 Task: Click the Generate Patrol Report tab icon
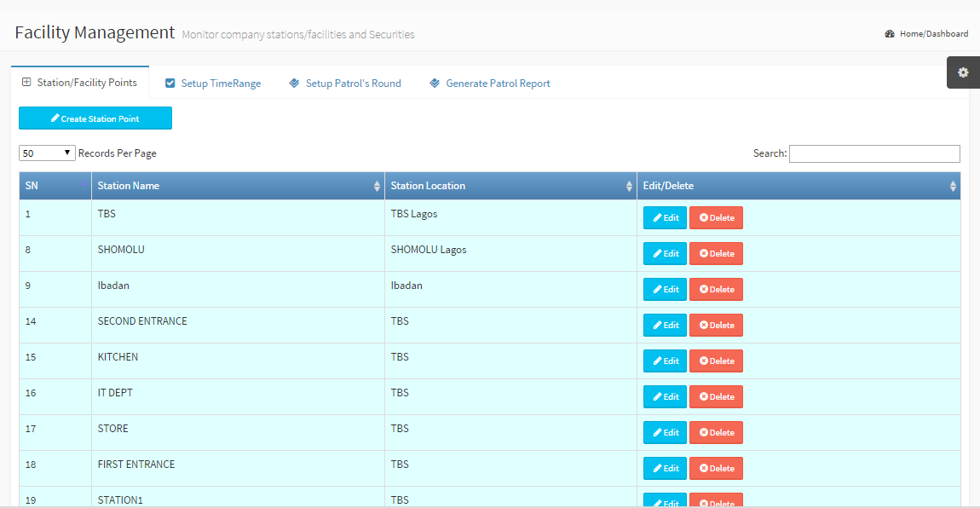[435, 84]
